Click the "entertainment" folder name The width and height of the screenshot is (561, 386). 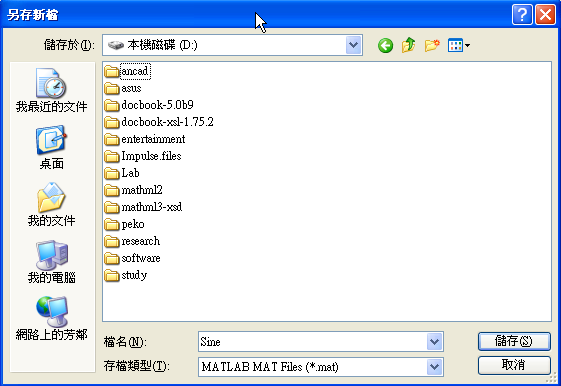coord(153,139)
